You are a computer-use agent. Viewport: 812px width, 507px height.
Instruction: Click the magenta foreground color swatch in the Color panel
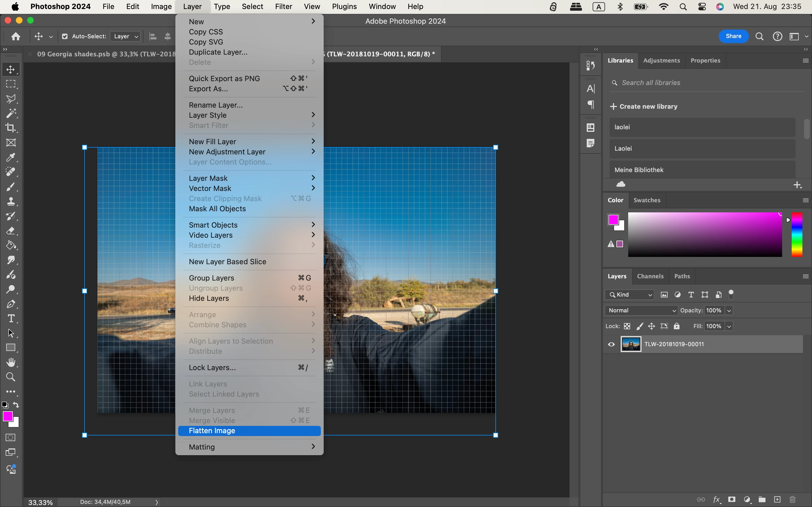coord(613,220)
